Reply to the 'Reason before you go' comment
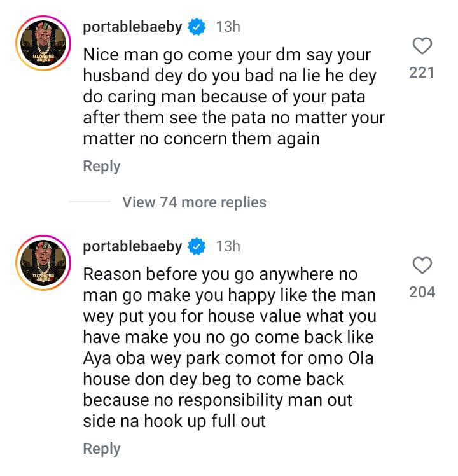 click(102, 449)
